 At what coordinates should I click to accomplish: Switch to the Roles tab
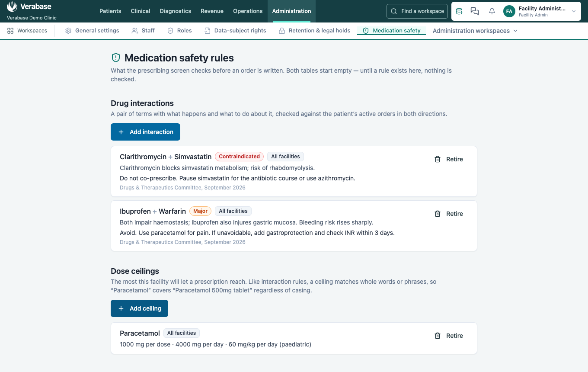(x=179, y=31)
